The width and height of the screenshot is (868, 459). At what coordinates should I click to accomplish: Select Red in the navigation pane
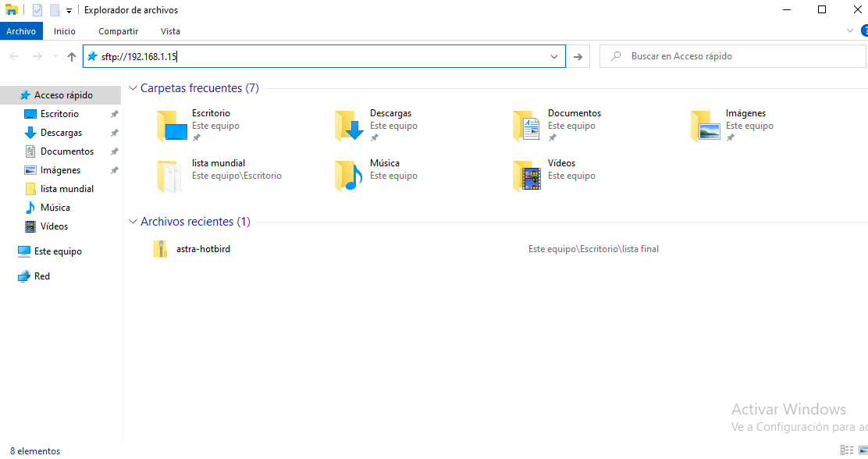pos(42,276)
